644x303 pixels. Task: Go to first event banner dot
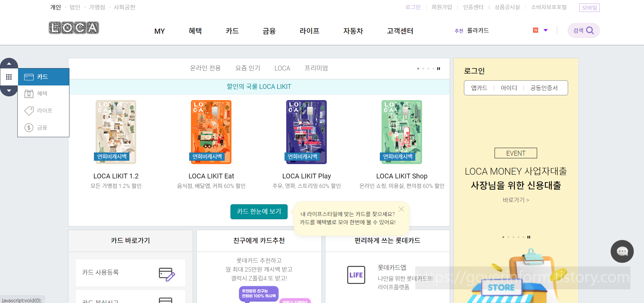[x=503, y=237]
